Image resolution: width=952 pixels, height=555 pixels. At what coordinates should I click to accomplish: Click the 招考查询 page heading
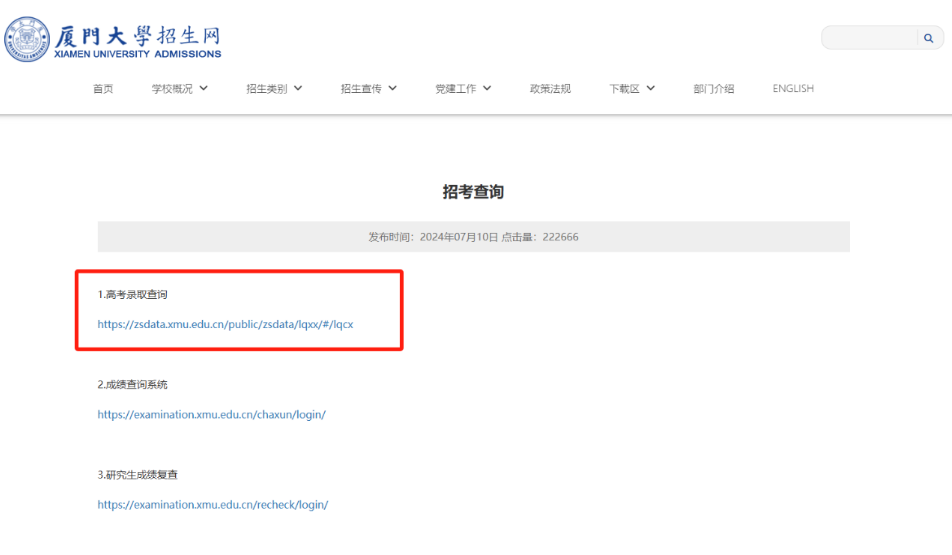473,192
